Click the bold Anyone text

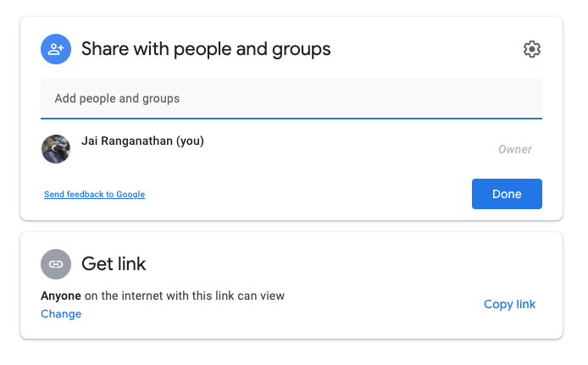[61, 296]
